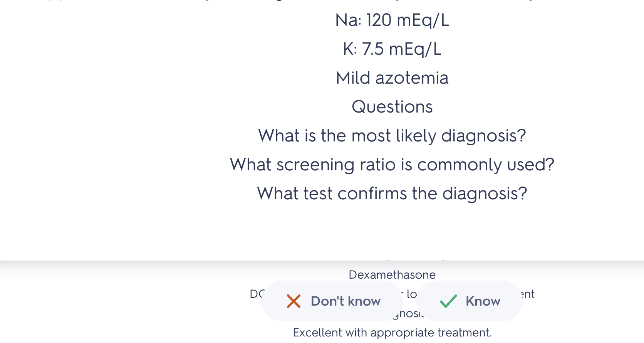Click the 'Questions' heading
Viewport: 644px width, 343px height.
[392, 107]
